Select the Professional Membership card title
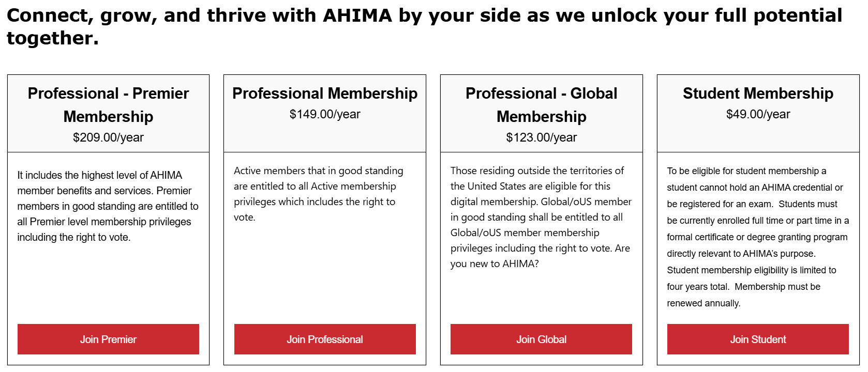This screenshot has width=868, height=372. pos(325,94)
